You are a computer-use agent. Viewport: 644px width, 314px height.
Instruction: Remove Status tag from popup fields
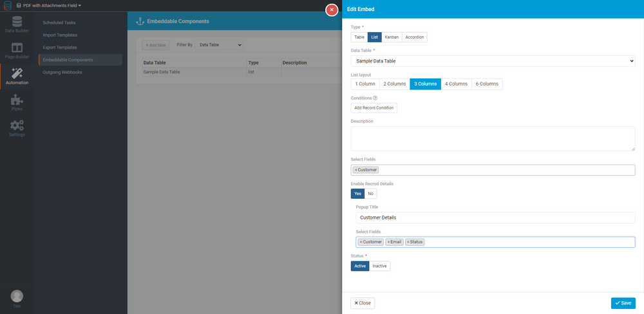click(408, 242)
